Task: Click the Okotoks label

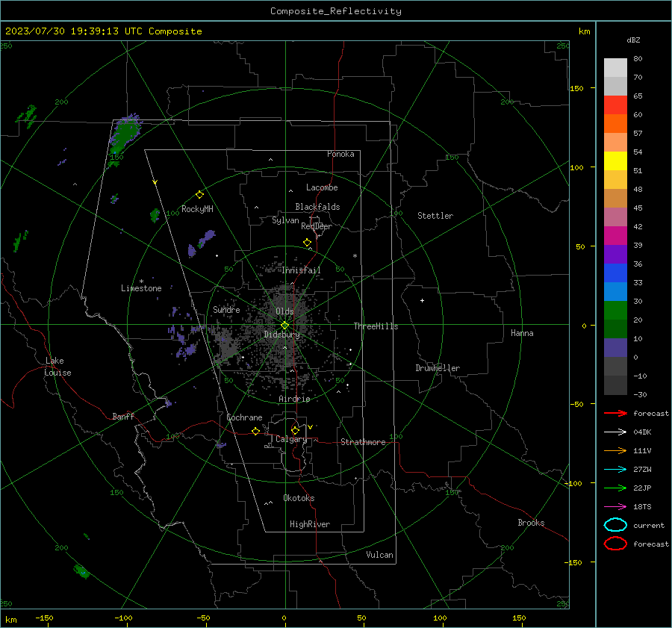Action: pos(299,498)
